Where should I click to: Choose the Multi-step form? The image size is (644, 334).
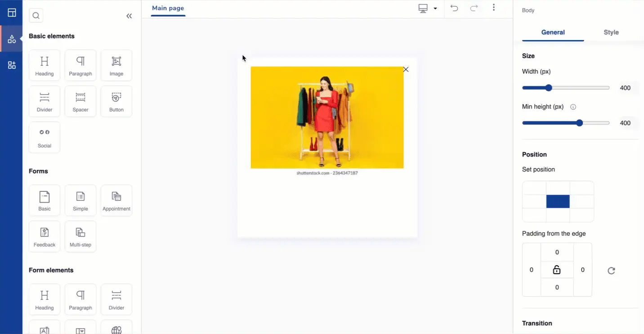tap(80, 236)
